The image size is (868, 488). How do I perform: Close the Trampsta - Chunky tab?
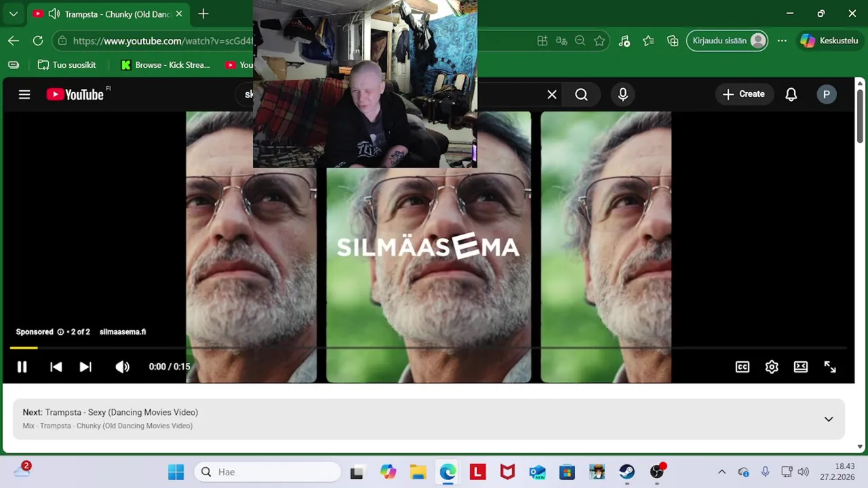[179, 14]
